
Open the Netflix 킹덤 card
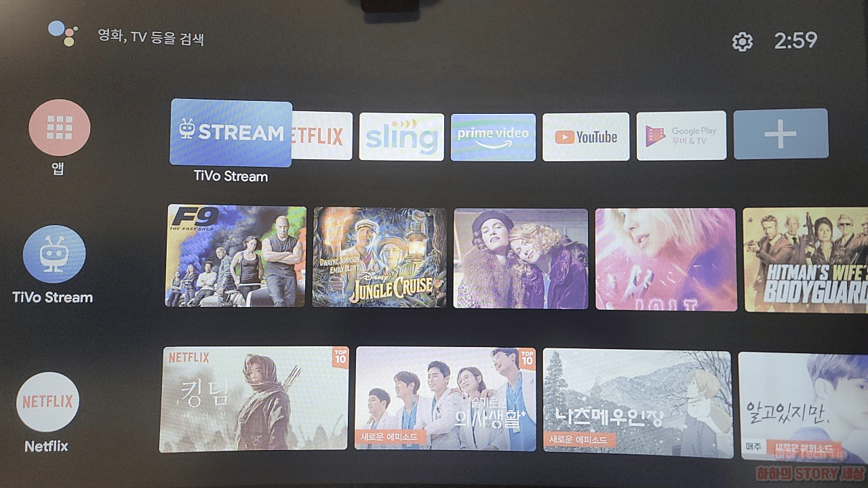[x=254, y=399]
